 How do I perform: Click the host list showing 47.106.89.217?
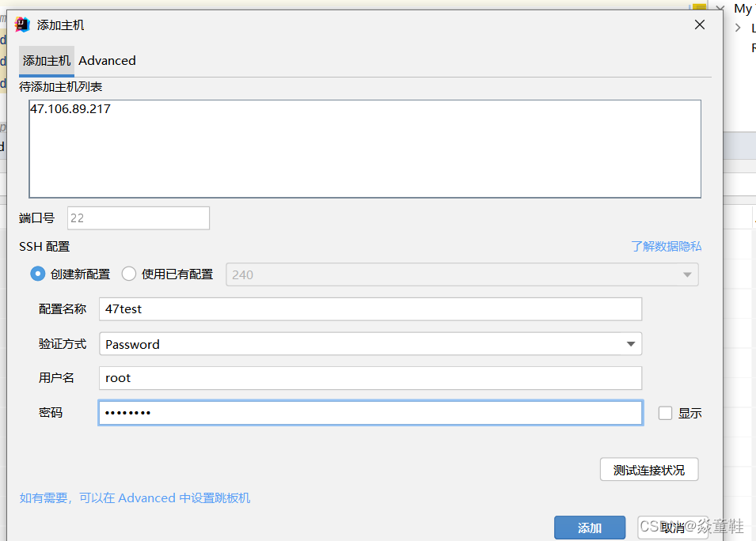(365, 147)
